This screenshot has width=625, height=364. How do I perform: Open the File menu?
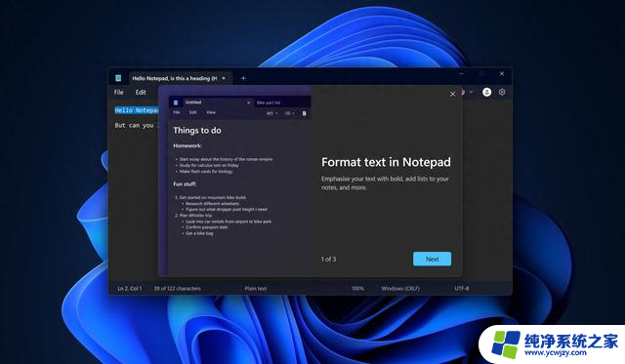tap(119, 93)
